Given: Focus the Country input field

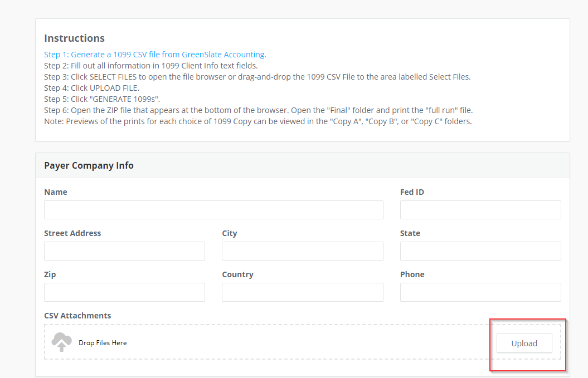Looking at the screenshot, I should 302,292.
